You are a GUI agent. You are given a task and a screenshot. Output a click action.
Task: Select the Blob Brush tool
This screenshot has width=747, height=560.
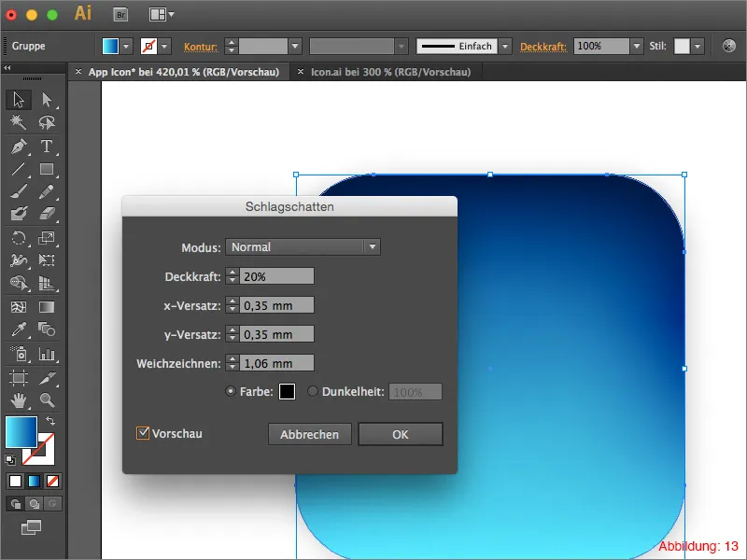pos(19,214)
